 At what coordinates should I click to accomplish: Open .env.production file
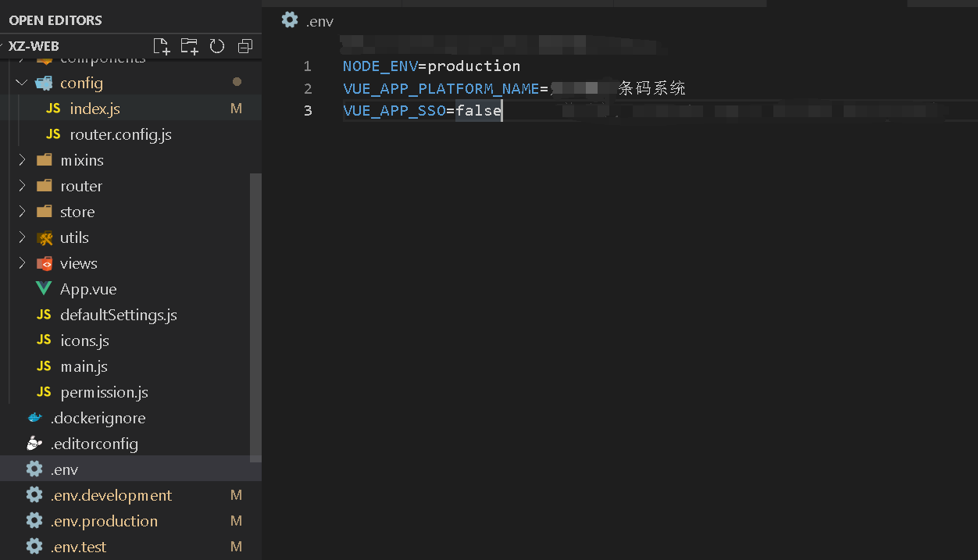104,521
